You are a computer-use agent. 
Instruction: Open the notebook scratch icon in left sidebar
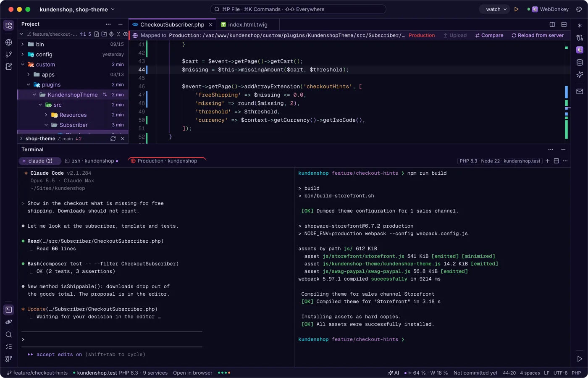point(9,67)
